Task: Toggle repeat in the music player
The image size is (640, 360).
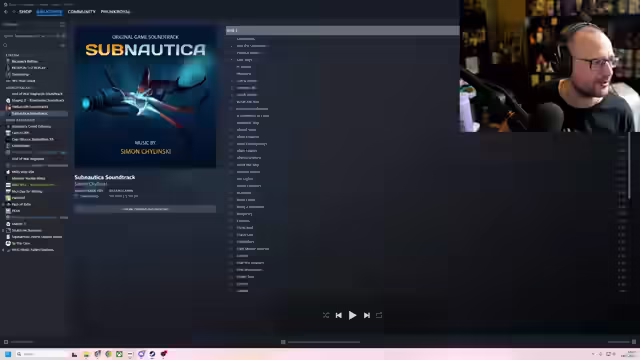Action: (379, 315)
